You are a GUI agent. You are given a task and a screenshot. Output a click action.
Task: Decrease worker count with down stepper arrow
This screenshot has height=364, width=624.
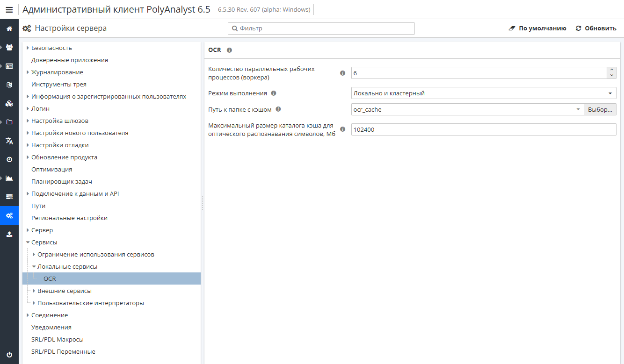(612, 76)
